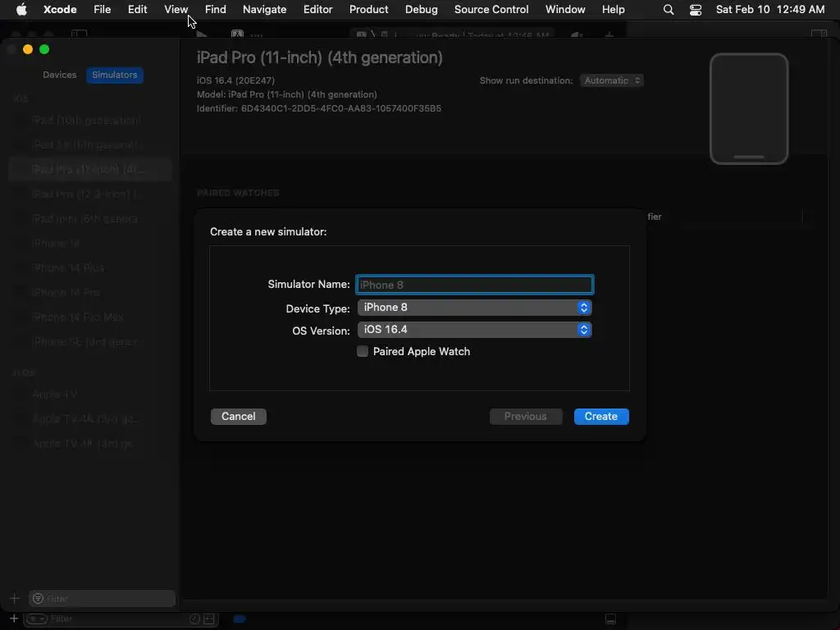Open Show run destination Automatic popup
The image size is (840, 630).
(x=612, y=80)
